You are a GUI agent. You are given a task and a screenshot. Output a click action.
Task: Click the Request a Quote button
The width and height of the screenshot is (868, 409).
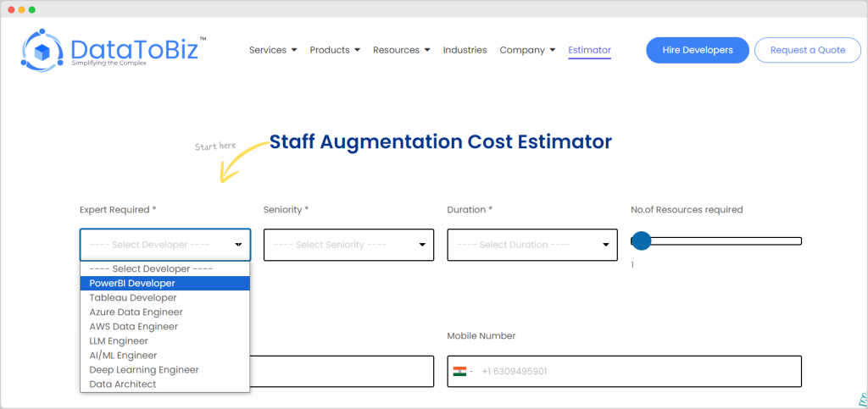coord(807,50)
